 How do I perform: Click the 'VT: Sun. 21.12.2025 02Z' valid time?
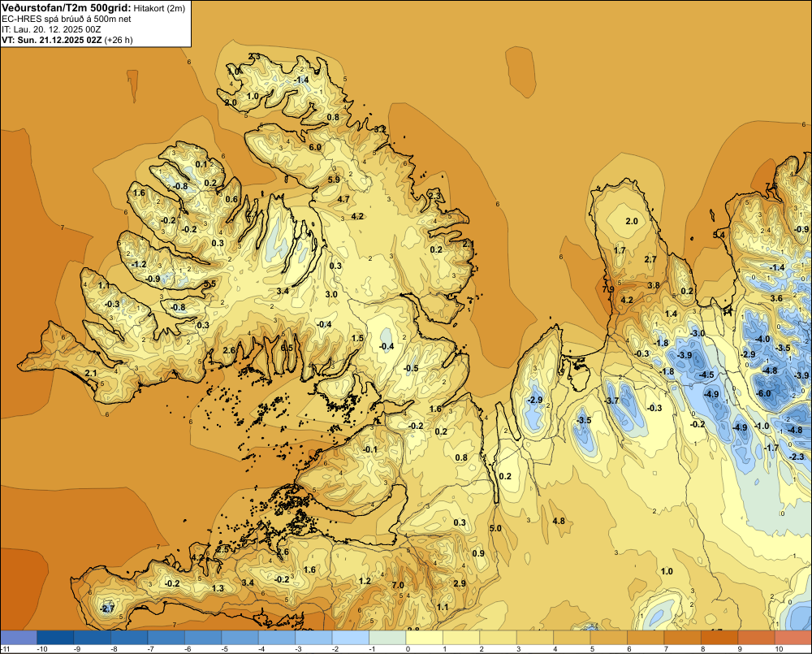[x=52, y=40]
